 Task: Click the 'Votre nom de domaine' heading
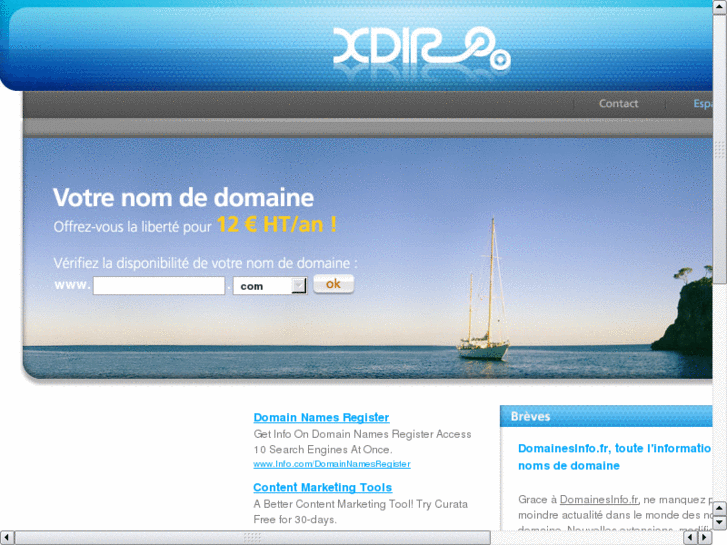pos(184,198)
